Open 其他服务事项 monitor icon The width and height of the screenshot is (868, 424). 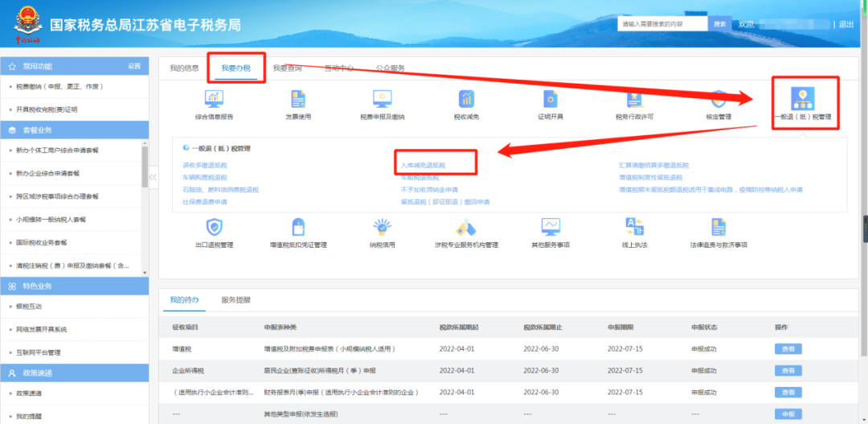tap(551, 227)
